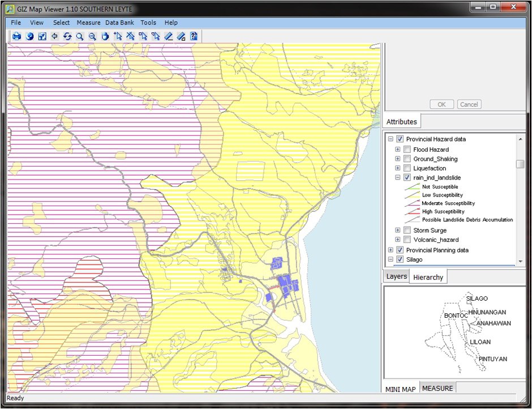Click the Not Susceptible legend swatch
The width and height of the screenshot is (532, 409).
point(412,187)
